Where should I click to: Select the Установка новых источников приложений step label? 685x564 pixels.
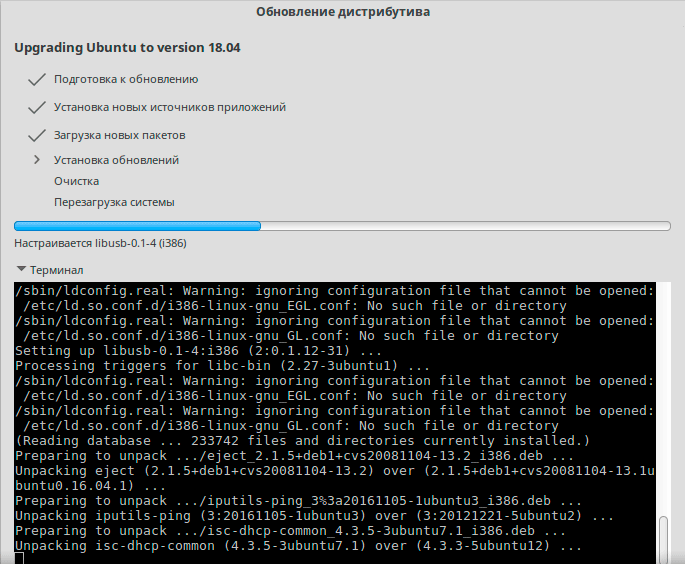[170, 107]
